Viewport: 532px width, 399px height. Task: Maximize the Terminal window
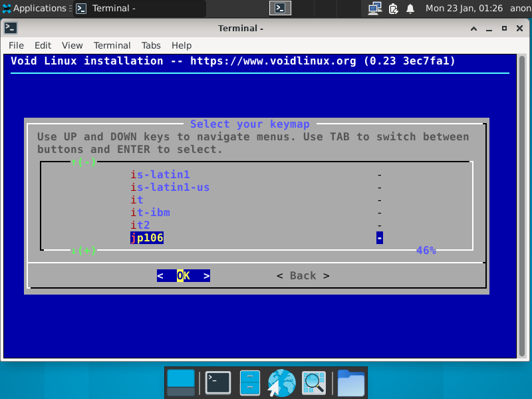504,29
